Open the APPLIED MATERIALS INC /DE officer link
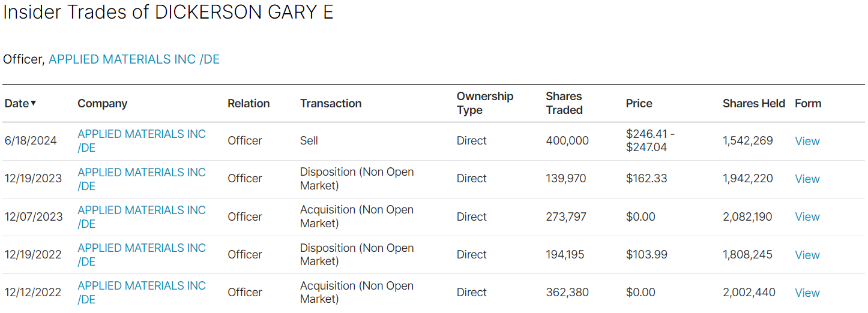868x313 pixels. pyautogui.click(x=134, y=59)
